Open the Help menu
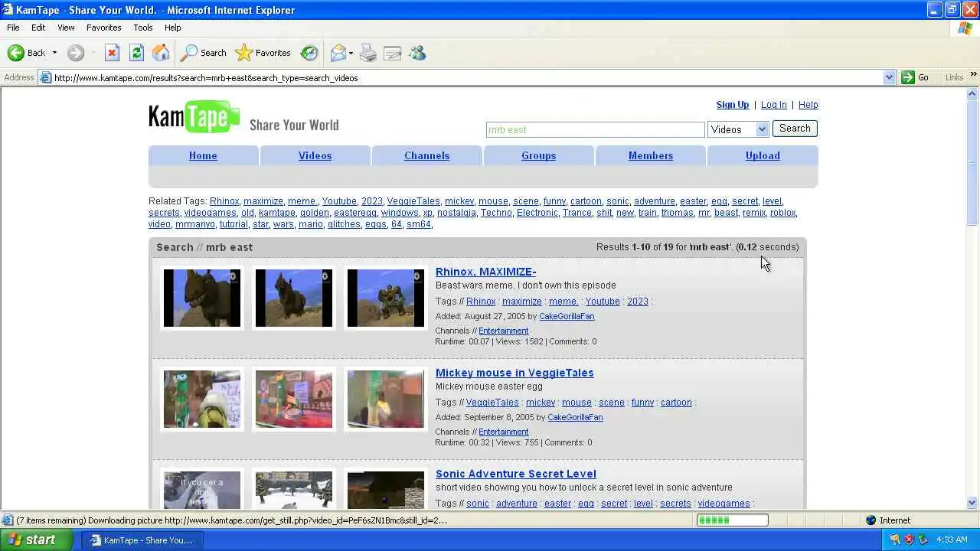This screenshot has height=551, width=980. 172,28
